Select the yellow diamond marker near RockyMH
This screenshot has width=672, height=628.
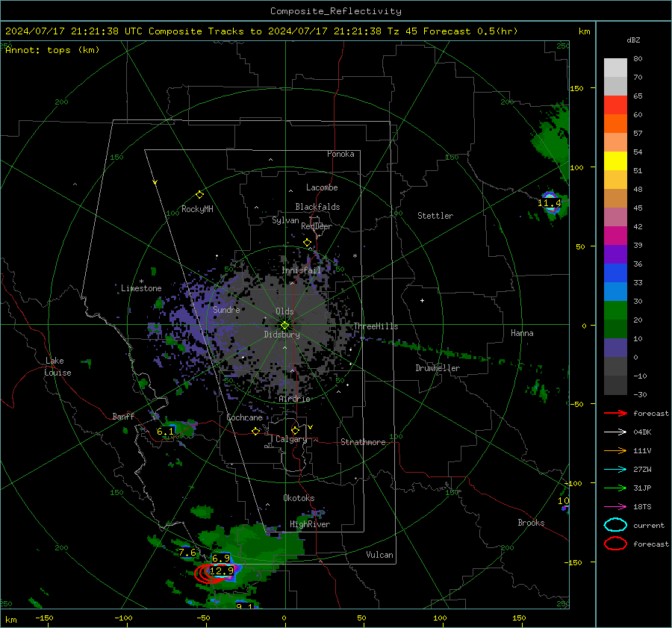[199, 195]
